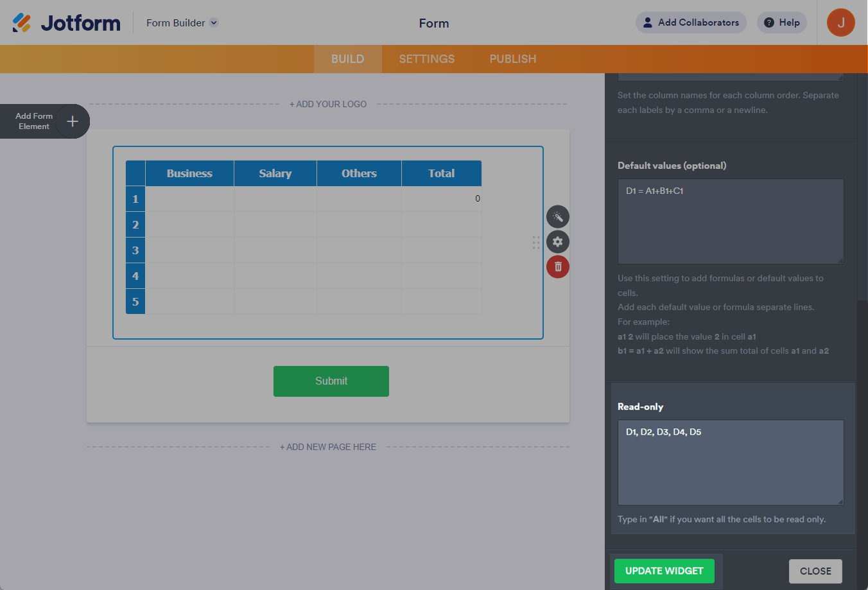Image resolution: width=868 pixels, height=590 pixels.
Task: Click the Form title text
Action: click(434, 23)
